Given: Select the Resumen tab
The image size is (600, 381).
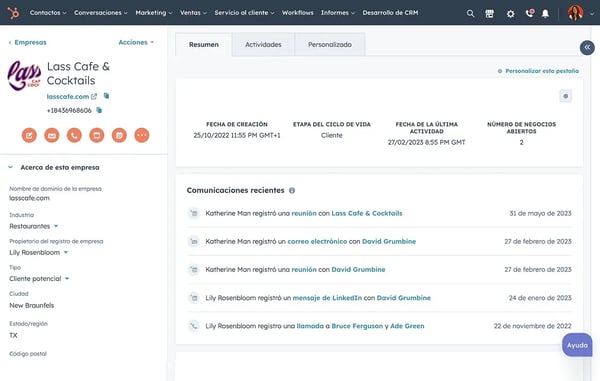Looking at the screenshot, I should [204, 44].
